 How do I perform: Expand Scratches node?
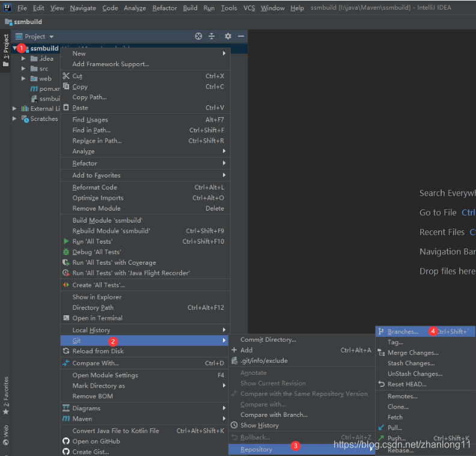(x=14, y=119)
